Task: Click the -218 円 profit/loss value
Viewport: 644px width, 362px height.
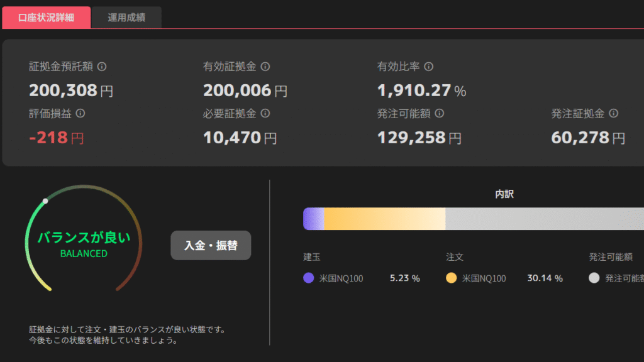Action: pyautogui.click(x=56, y=138)
